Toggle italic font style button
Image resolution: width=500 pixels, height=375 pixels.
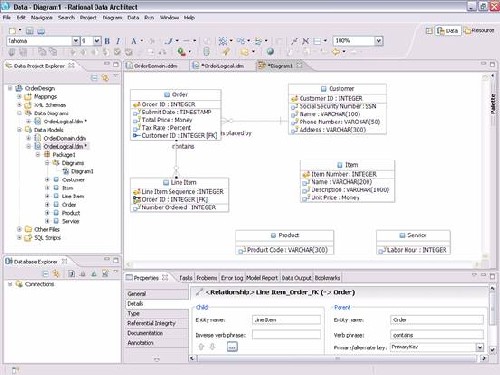[x=118, y=41]
